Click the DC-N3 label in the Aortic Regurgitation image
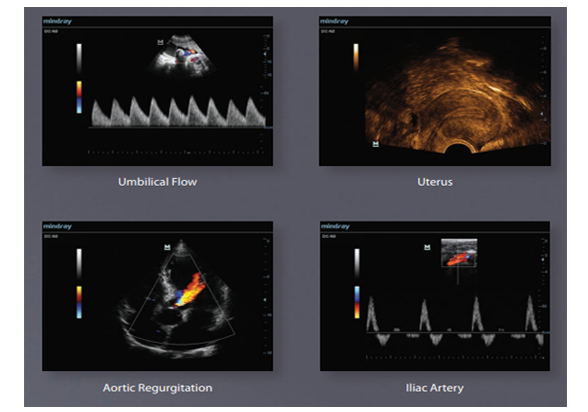The image size is (588, 412). [51, 237]
